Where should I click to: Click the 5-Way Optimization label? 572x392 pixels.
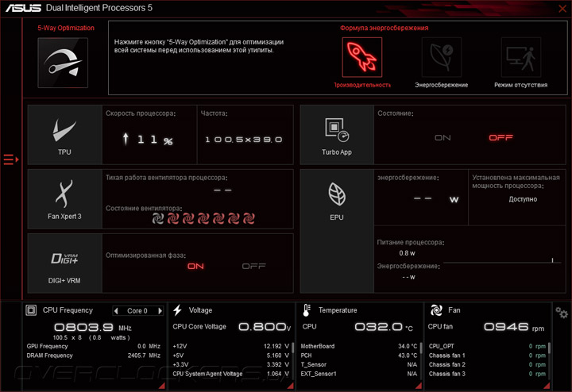[x=66, y=28]
